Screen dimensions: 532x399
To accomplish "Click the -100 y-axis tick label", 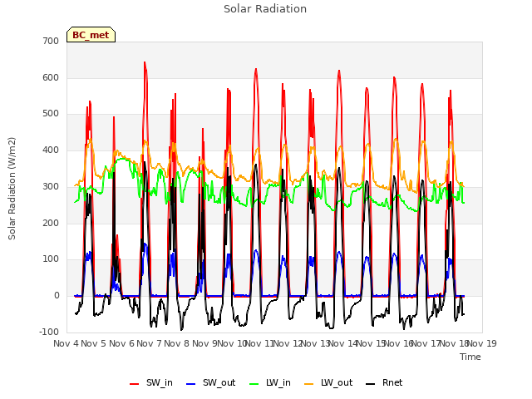I will [49, 332].
